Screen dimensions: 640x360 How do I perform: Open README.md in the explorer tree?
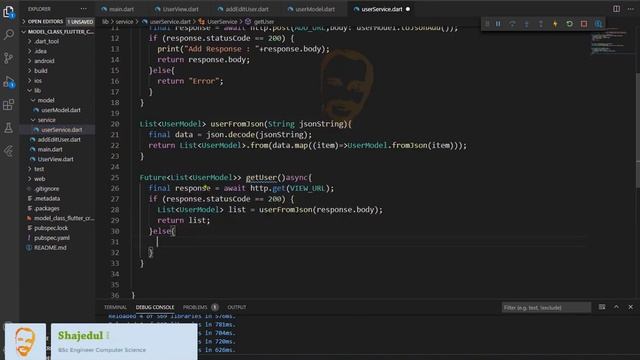pos(50,248)
